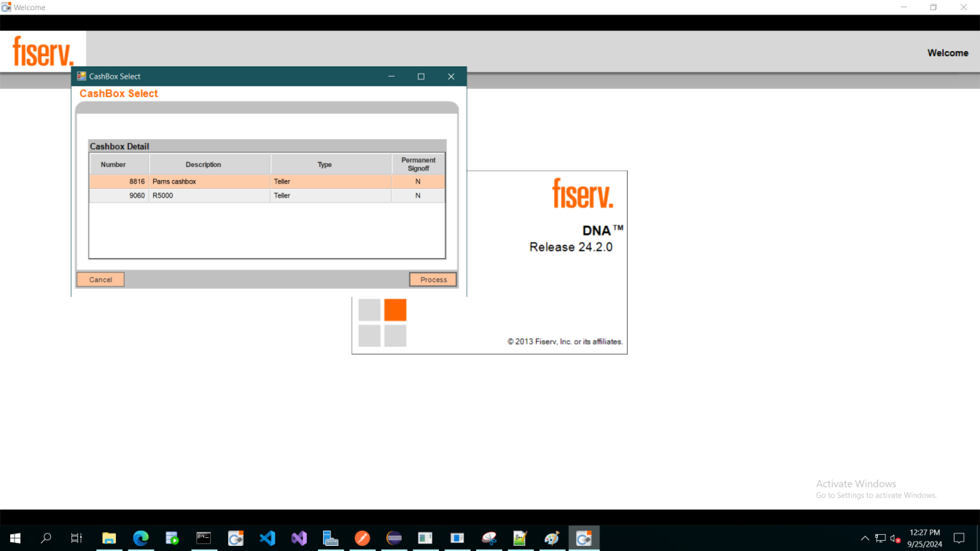Open the taskbar clock and date
The height and width of the screenshot is (551, 980).
(925, 539)
